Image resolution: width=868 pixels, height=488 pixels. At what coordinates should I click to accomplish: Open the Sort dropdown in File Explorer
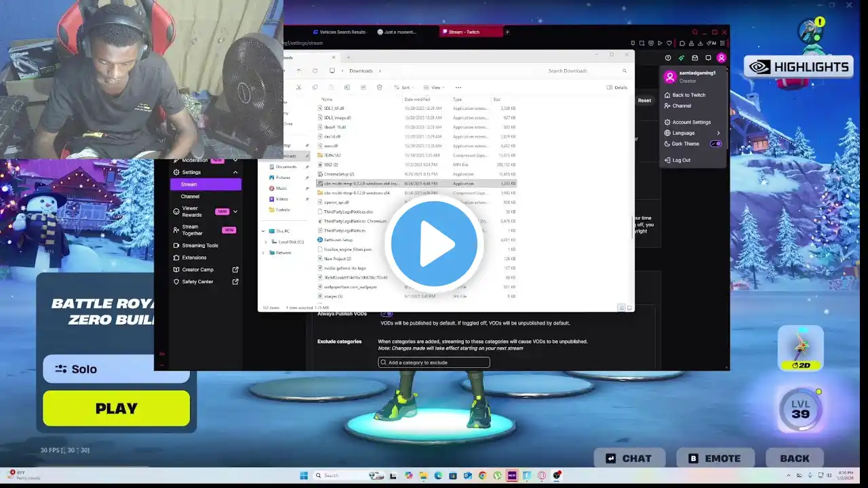tap(403, 87)
